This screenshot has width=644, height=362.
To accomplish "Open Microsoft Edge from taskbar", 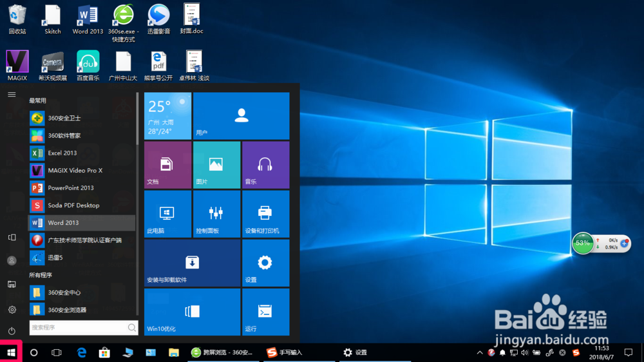I will coord(82,352).
